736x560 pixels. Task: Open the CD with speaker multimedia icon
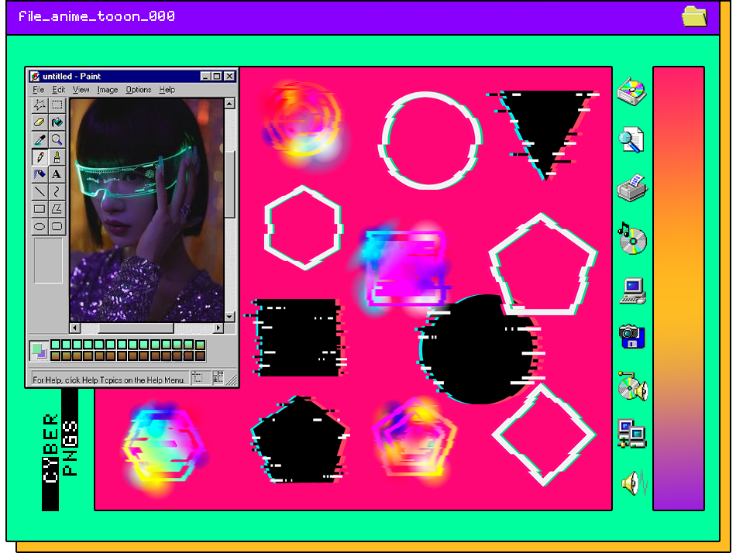(633, 387)
